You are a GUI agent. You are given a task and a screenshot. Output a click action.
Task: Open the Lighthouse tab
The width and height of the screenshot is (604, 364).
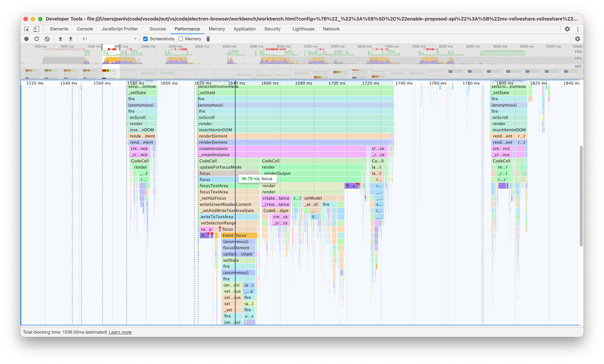303,29
